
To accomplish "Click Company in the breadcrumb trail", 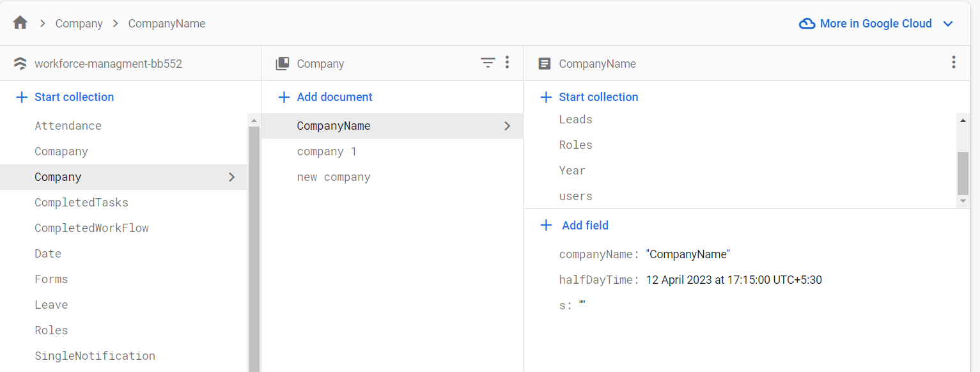I will point(79,23).
